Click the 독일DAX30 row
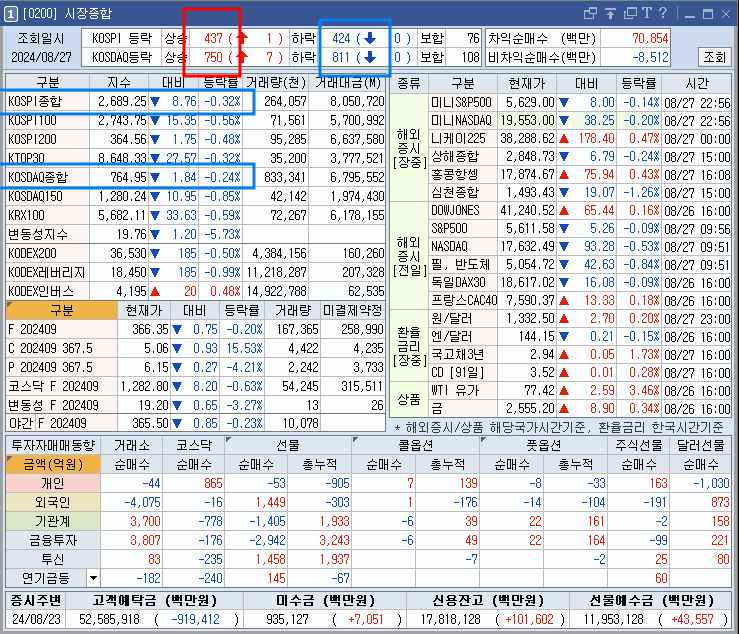739x634 pixels. [580, 282]
